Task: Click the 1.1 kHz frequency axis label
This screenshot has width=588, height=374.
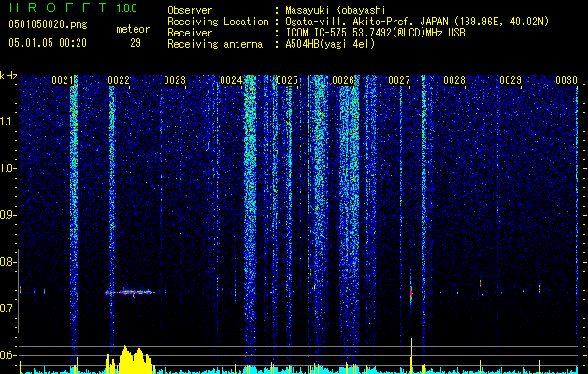Action: 8,122
